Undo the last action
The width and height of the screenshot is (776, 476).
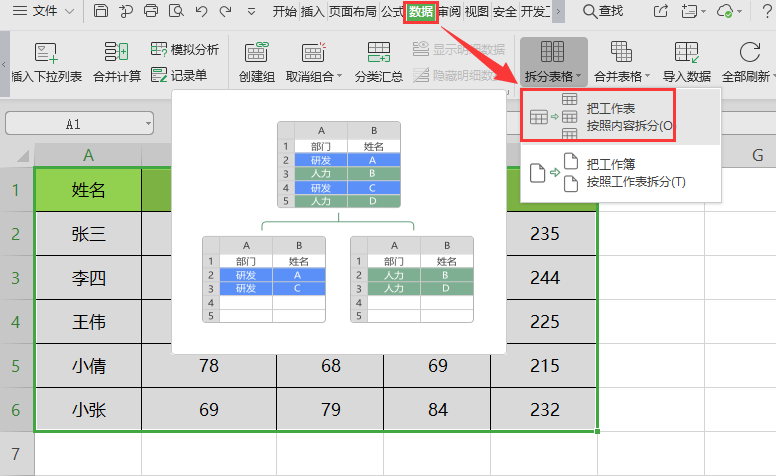point(201,11)
